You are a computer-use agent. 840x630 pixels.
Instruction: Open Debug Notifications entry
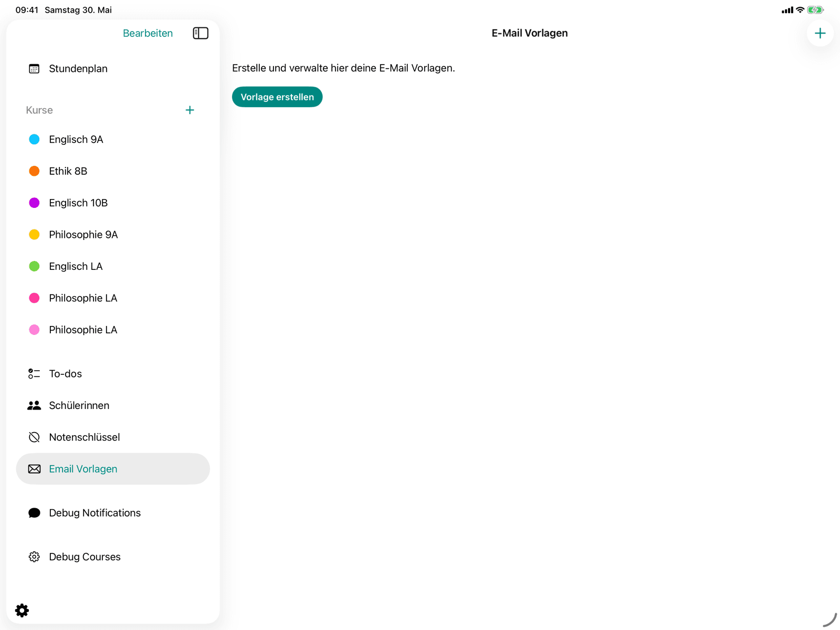click(x=113, y=513)
